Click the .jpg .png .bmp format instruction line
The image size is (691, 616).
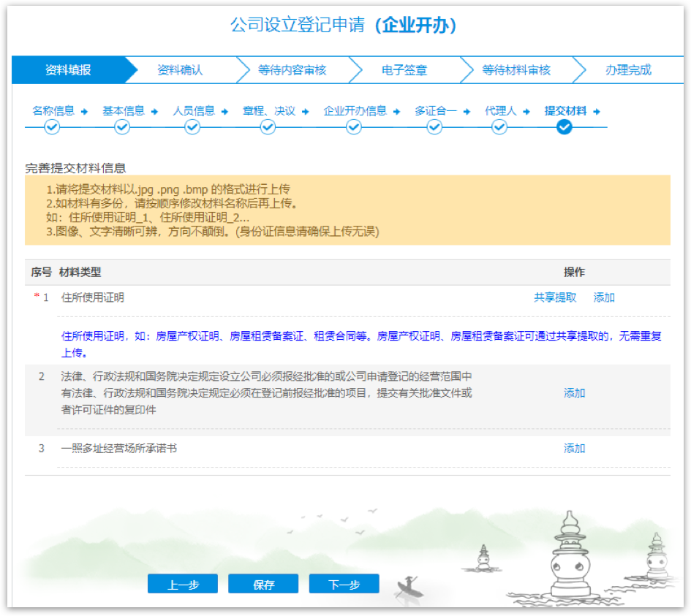click(x=168, y=190)
